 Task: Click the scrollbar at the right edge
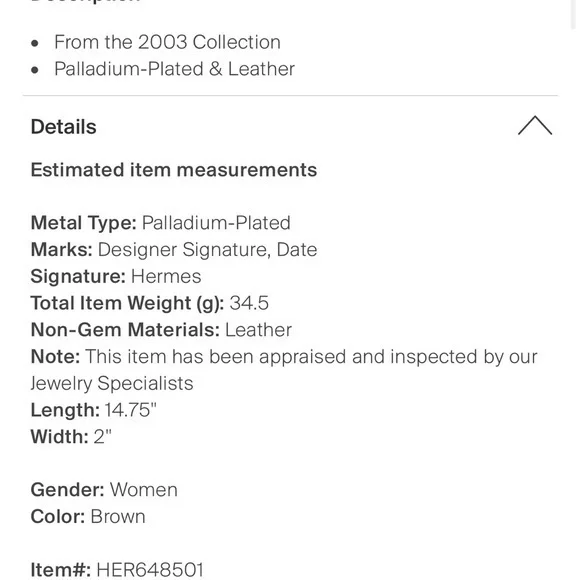(573, 13)
